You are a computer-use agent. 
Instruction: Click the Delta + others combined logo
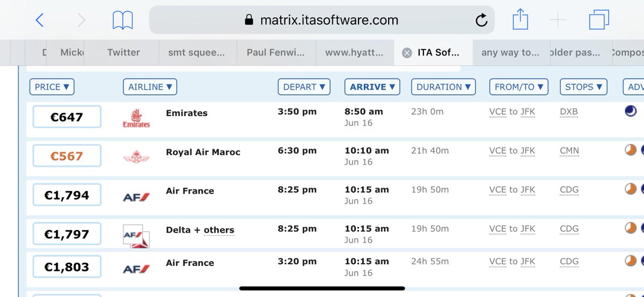coord(136,236)
